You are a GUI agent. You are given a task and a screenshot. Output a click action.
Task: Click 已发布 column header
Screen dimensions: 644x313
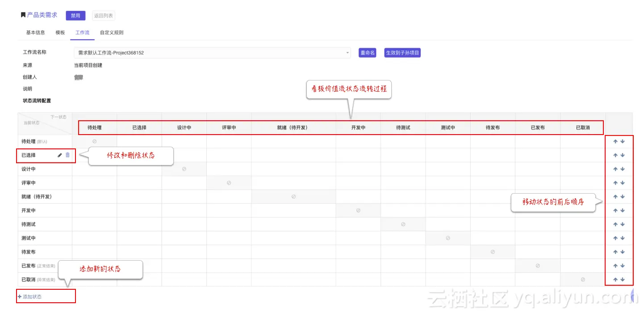(538, 127)
